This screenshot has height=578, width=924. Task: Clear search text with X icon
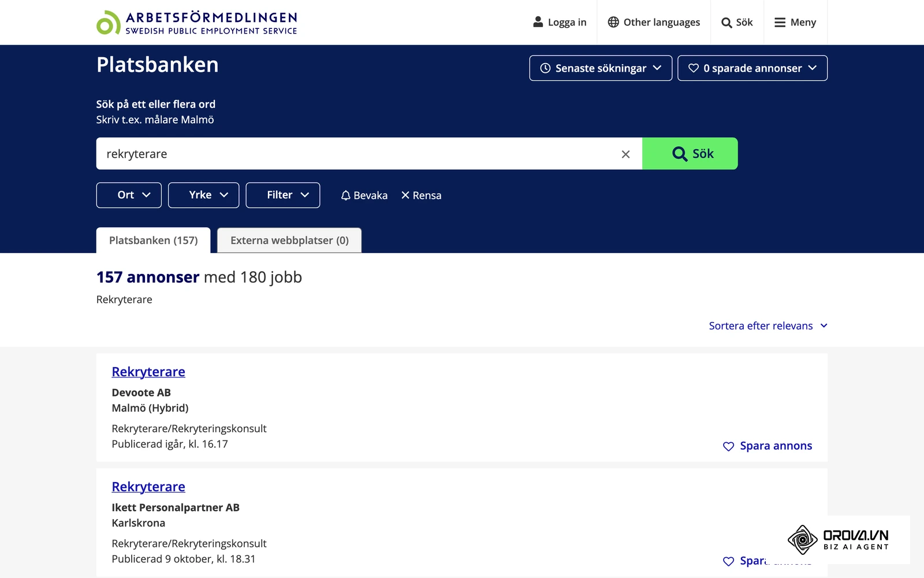point(625,154)
